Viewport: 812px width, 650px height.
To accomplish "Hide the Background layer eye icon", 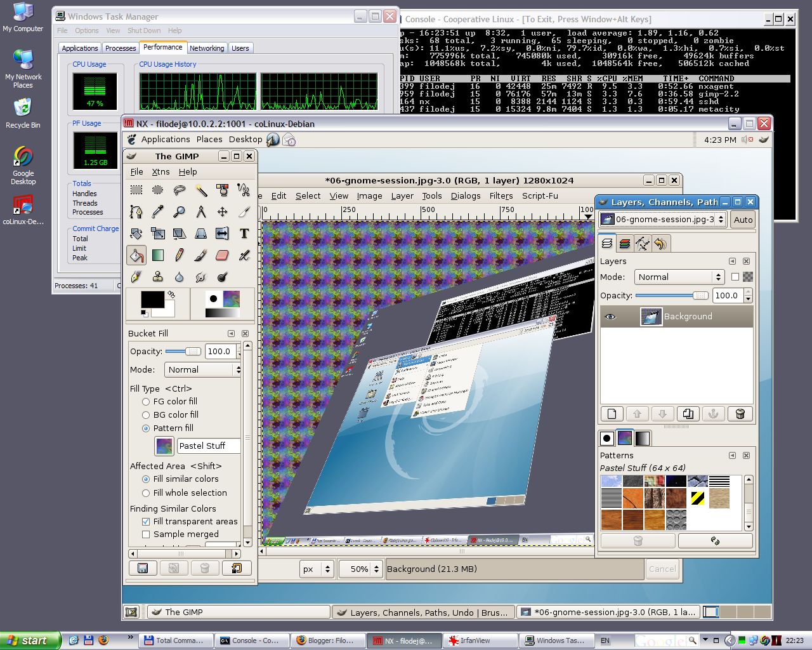I will [610, 317].
